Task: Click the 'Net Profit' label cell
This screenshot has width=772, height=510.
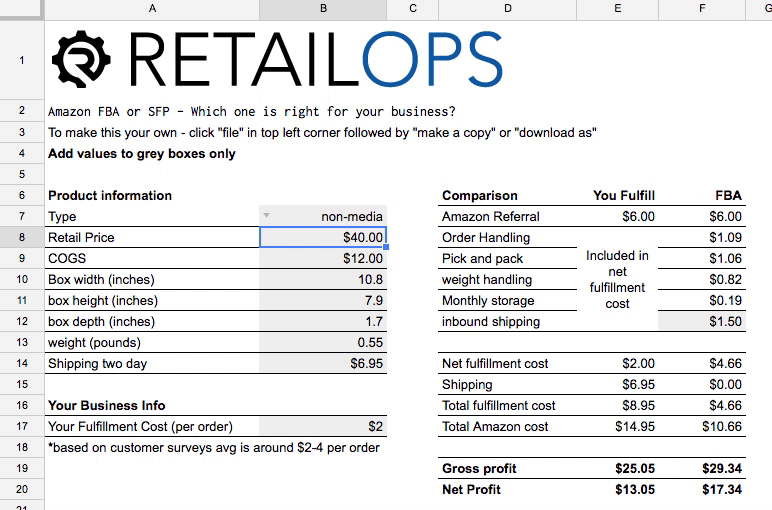Action: point(508,489)
